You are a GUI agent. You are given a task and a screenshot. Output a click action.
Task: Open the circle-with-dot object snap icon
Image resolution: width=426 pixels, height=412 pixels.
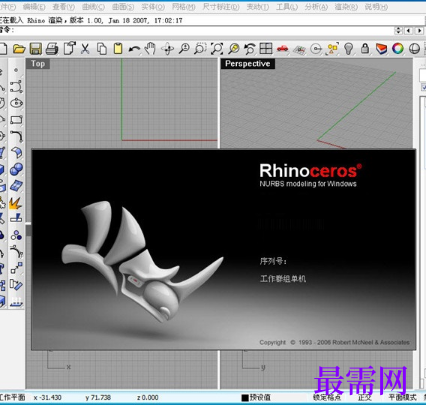316,49
